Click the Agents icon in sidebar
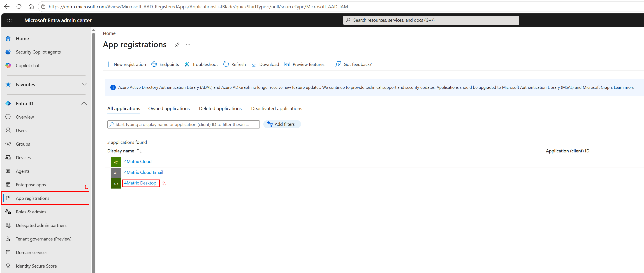The image size is (644, 273). click(x=8, y=171)
